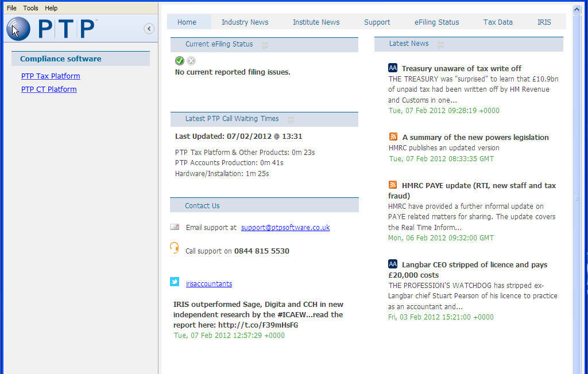Open the Help menu
588x374 pixels.
point(51,7)
